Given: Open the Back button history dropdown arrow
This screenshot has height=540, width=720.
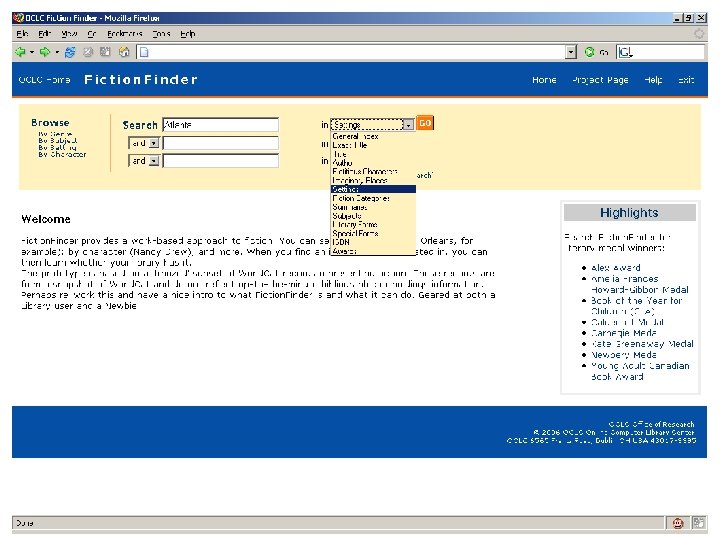Looking at the screenshot, I should point(32,52).
